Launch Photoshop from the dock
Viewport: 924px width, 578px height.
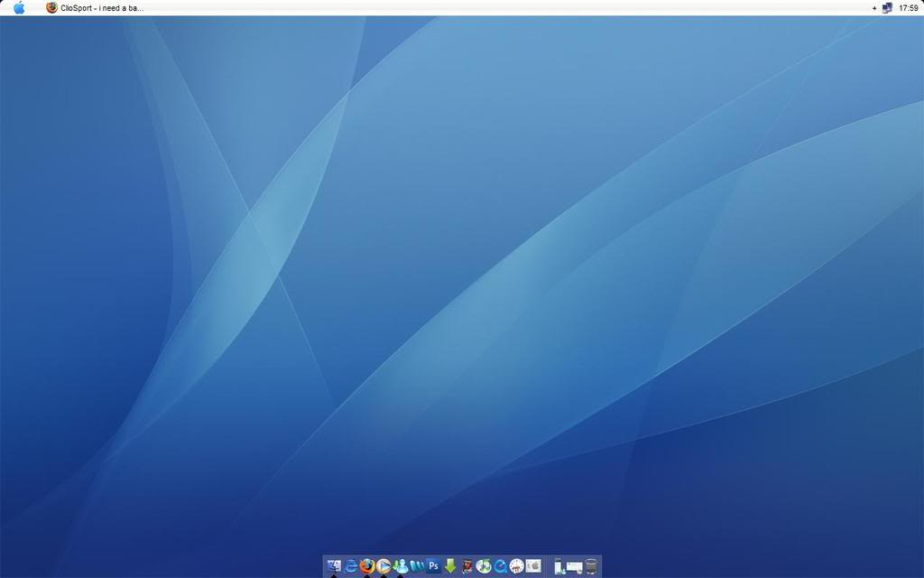point(433,566)
